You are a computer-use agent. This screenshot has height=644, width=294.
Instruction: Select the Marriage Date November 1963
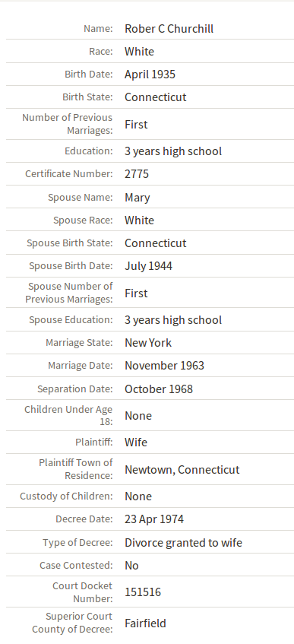point(164,366)
